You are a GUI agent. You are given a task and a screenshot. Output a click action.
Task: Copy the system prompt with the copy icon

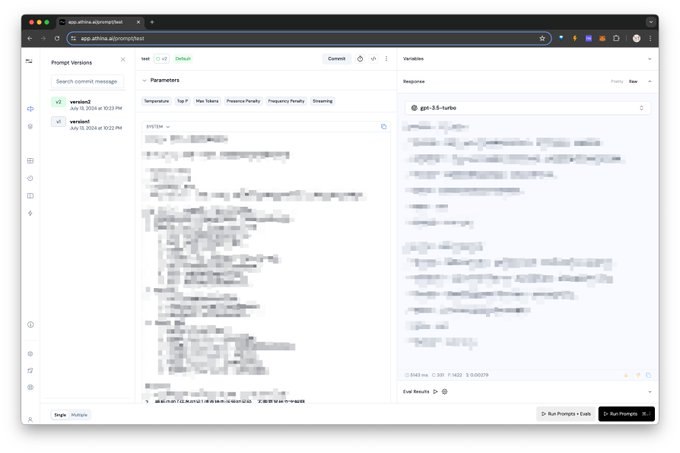click(x=383, y=127)
